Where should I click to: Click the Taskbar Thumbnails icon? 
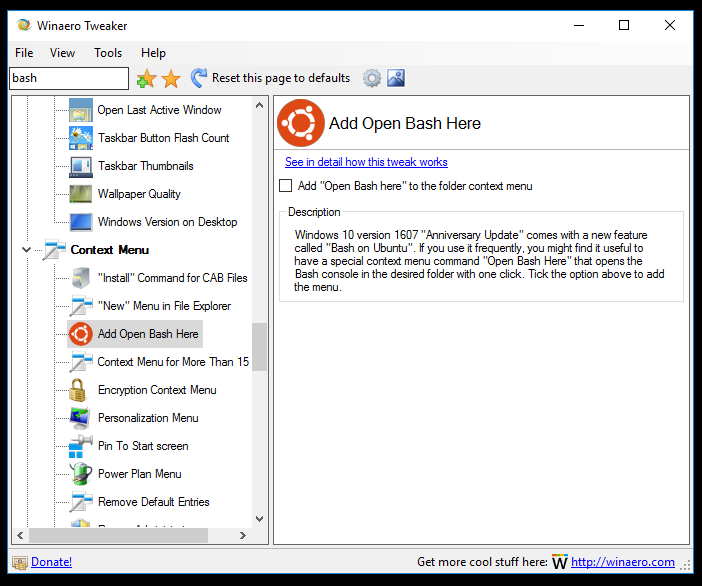tap(81, 166)
